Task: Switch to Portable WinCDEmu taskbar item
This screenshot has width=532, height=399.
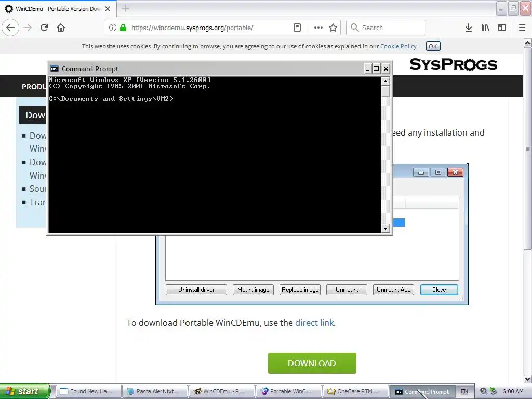Action: pos(289,391)
